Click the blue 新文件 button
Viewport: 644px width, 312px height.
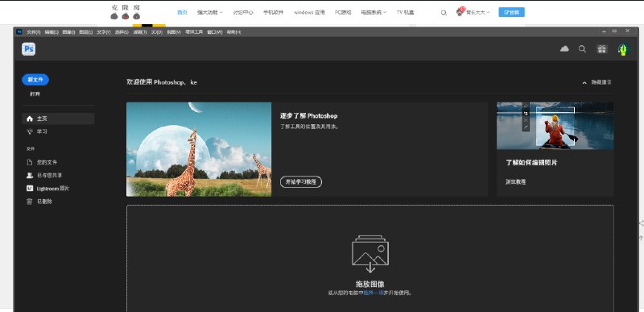[35, 80]
